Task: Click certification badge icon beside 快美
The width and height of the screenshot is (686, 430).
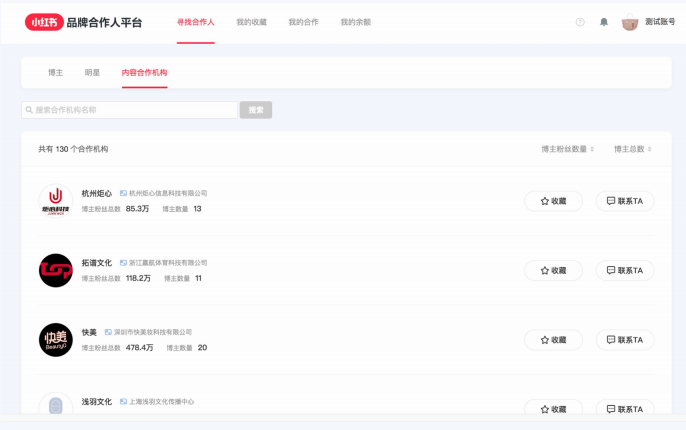Action: pos(108,332)
